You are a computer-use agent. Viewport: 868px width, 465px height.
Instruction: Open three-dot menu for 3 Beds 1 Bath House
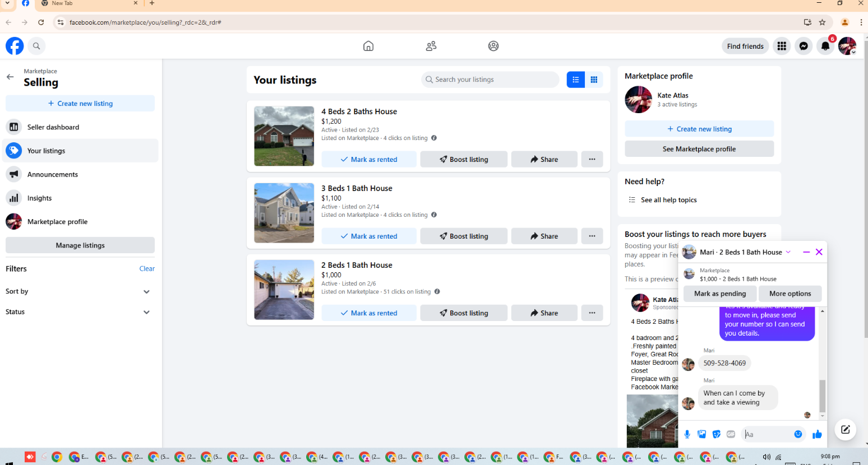click(x=592, y=236)
